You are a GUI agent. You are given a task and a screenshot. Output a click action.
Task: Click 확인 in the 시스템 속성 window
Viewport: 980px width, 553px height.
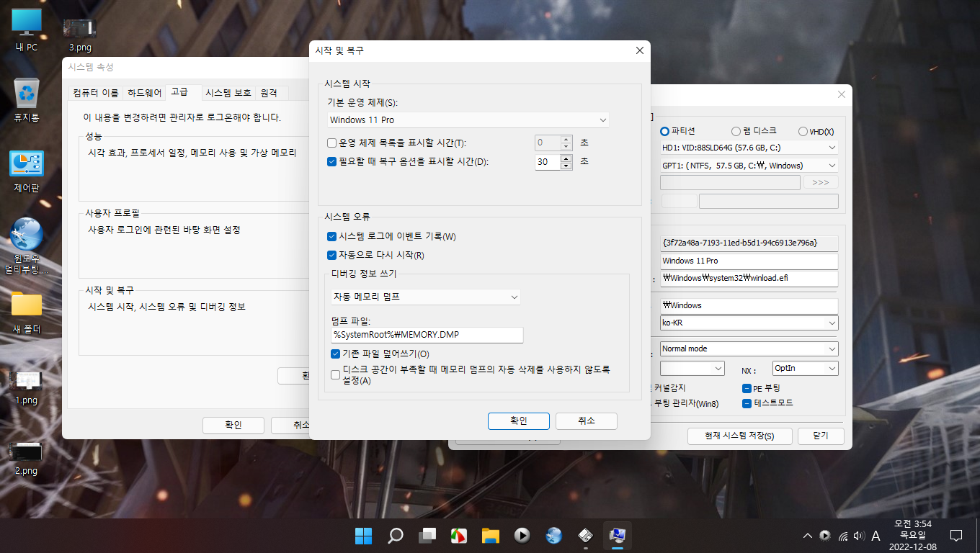[x=233, y=425]
